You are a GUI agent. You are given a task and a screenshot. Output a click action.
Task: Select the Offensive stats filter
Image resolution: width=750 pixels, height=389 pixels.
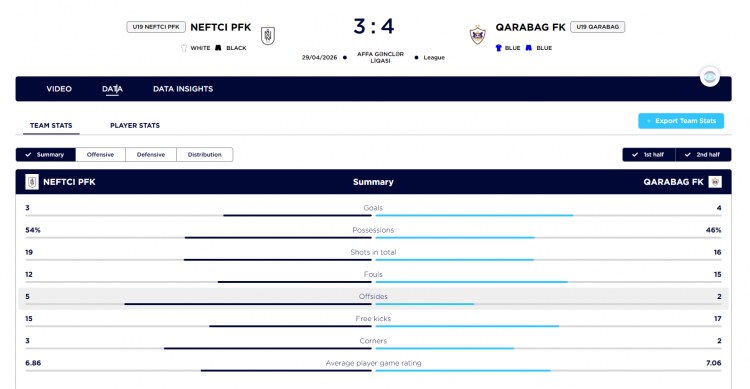click(x=100, y=155)
